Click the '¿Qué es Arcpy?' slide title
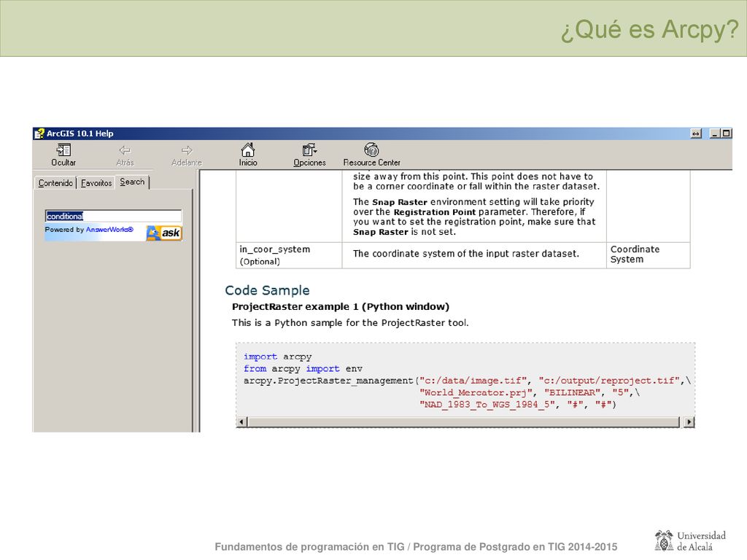Image resolution: width=747 pixels, height=560 pixels. [649, 29]
